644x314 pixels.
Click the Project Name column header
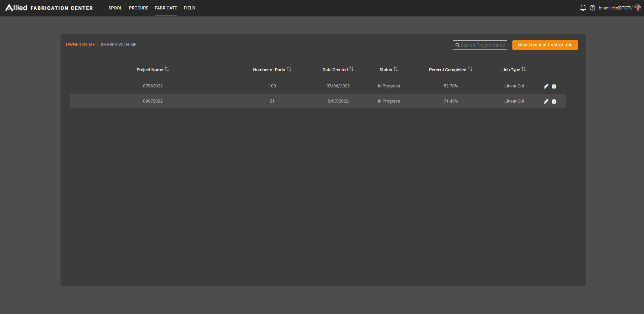150,70
